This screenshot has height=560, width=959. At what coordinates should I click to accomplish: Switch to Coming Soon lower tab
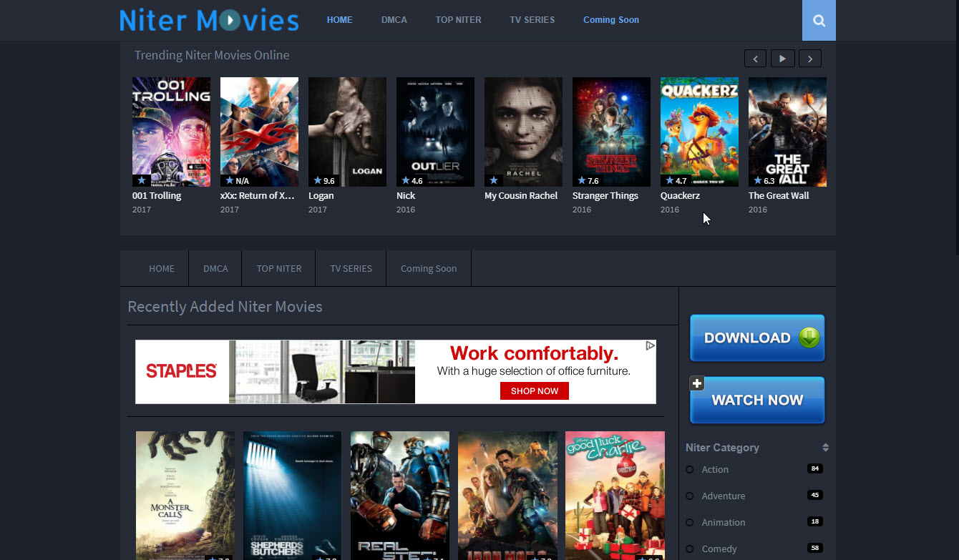pyautogui.click(x=428, y=269)
